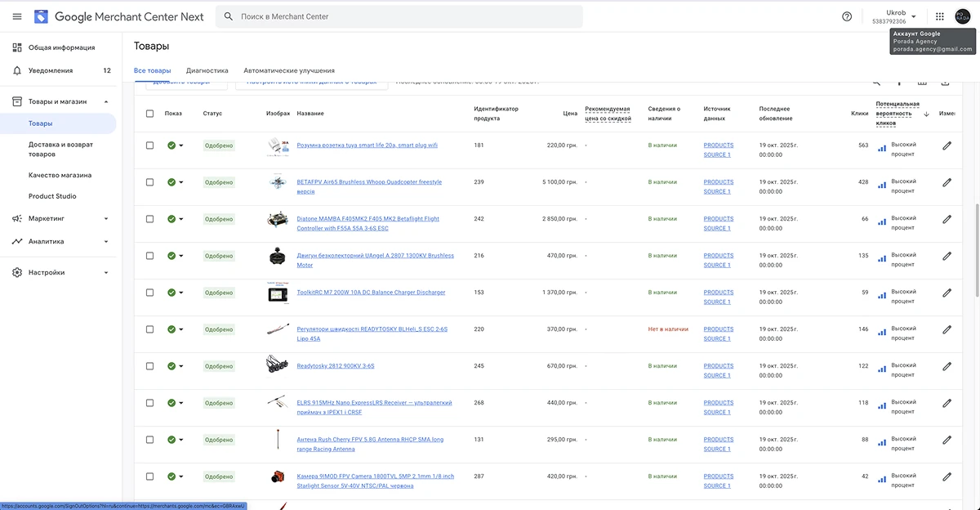The width and height of the screenshot is (980, 510).
Task: Tick the select-all checkbox in table header
Action: (x=149, y=114)
